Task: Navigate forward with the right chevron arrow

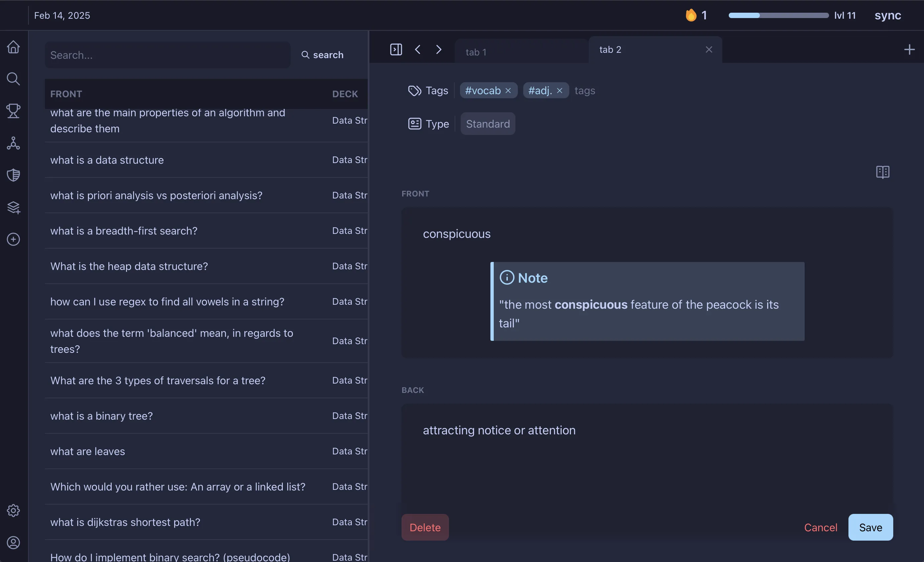Action: 439,49
